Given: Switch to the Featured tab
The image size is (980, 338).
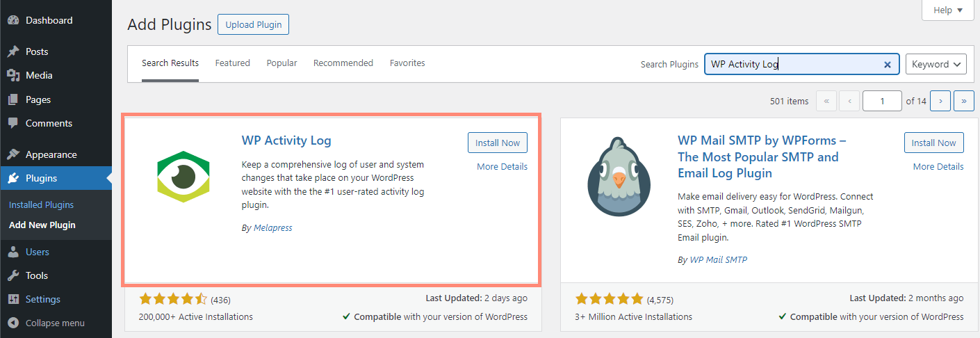Looking at the screenshot, I should coord(232,63).
